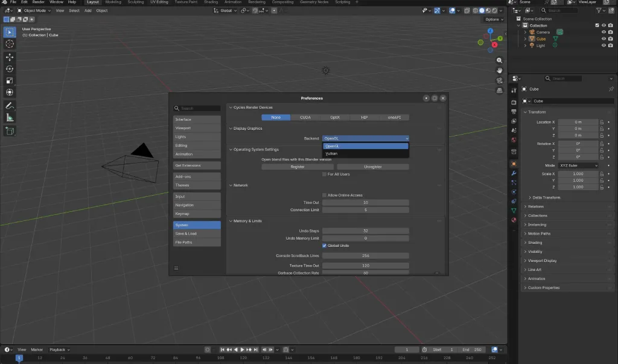Hide the Cube in the outliner
The height and width of the screenshot is (364, 618).
click(x=604, y=39)
